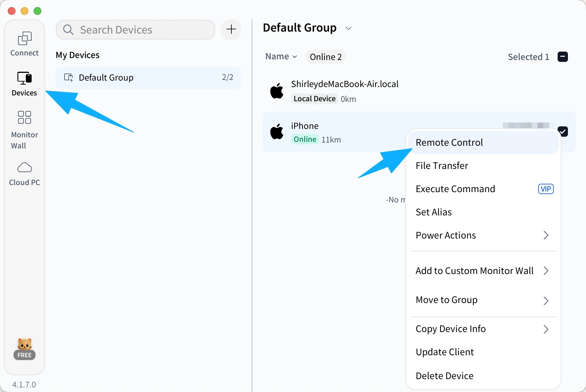Click the Online 2 filter pill

pos(326,57)
